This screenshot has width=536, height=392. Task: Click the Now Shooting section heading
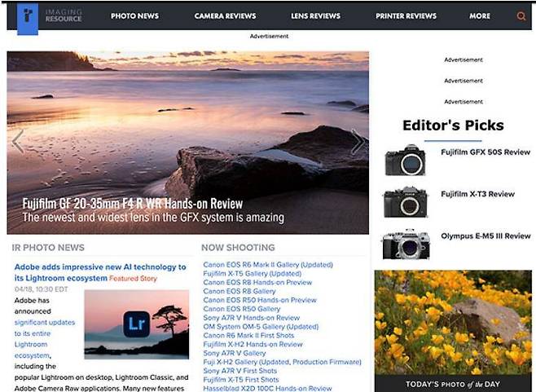point(238,248)
